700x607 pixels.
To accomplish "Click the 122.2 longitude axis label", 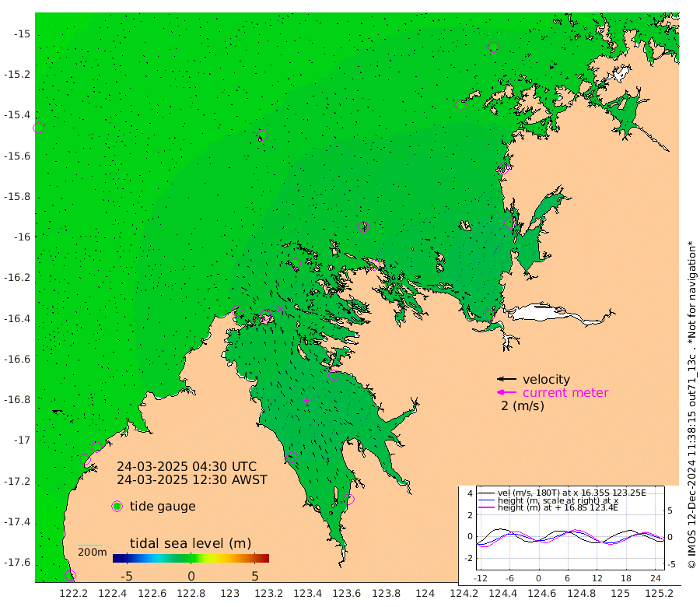I will (74, 593).
